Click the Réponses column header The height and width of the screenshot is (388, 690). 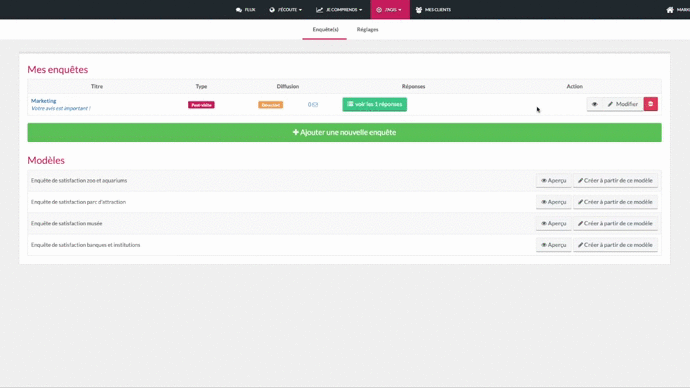[413, 87]
